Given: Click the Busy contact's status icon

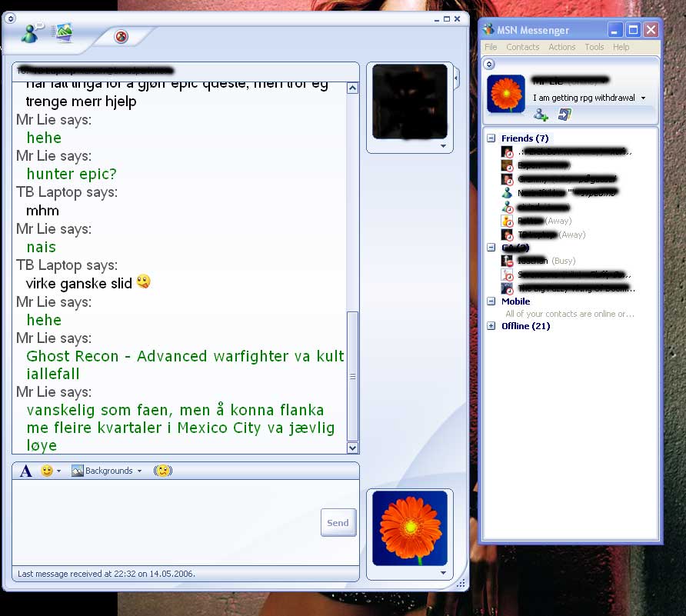Looking at the screenshot, I should tap(507, 261).
